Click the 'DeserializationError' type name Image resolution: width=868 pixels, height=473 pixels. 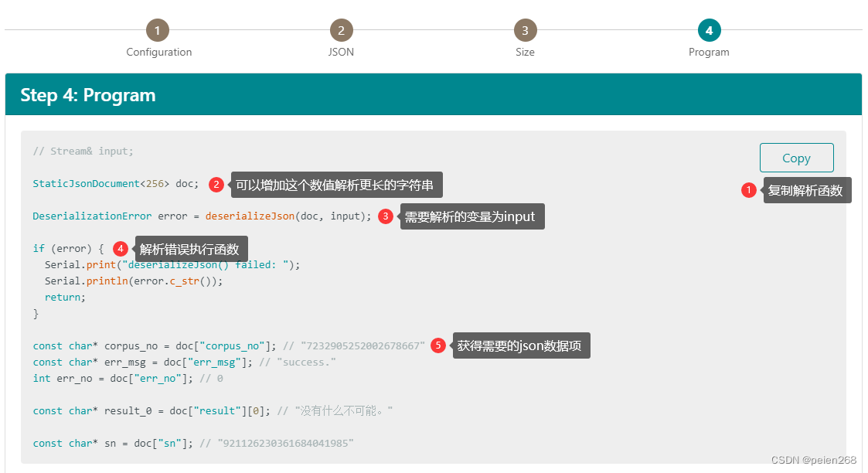(x=92, y=216)
